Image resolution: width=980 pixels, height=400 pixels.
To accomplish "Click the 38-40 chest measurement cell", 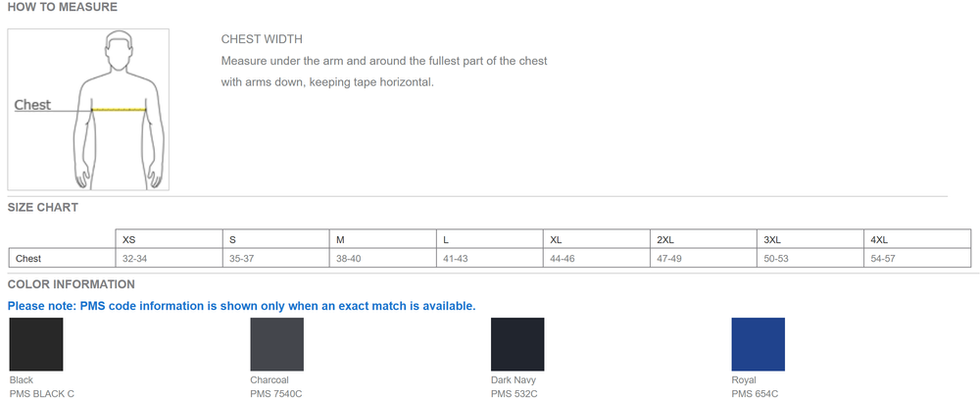I will click(349, 259).
